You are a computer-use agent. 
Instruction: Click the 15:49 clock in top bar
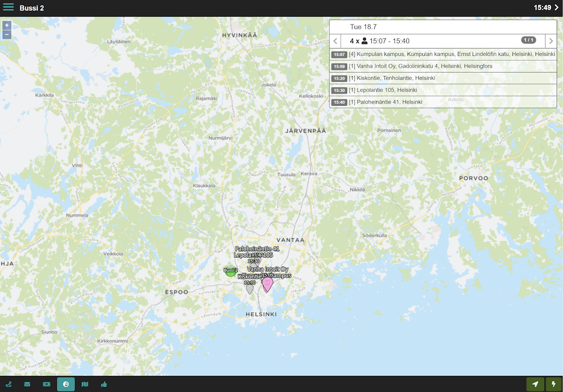[x=542, y=7]
